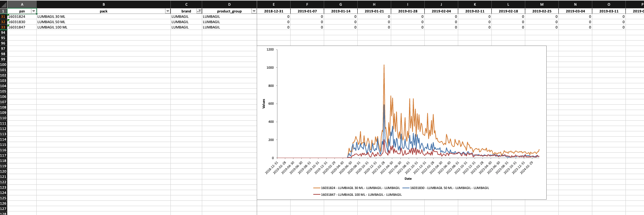Viewport: 644px width, 215px height.
Task: Select column O header
Action: coord(609,5)
